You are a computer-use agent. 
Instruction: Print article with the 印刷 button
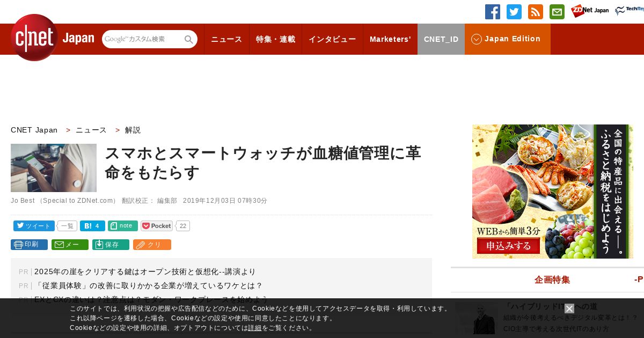point(29,245)
